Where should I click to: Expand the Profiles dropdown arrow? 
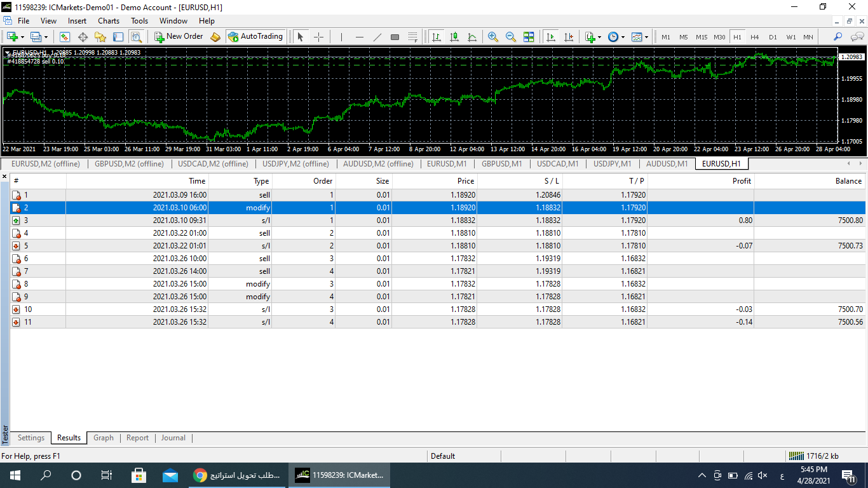tap(46, 37)
